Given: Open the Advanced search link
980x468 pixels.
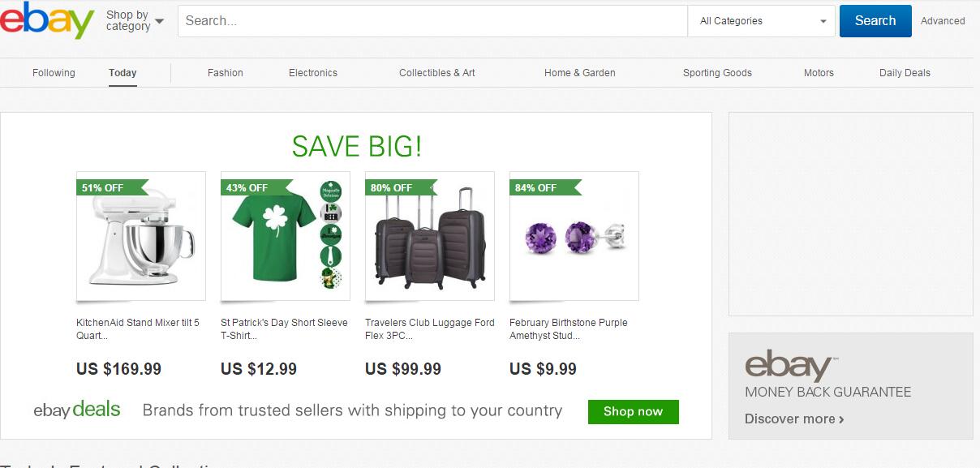Looking at the screenshot, I should click(943, 21).
